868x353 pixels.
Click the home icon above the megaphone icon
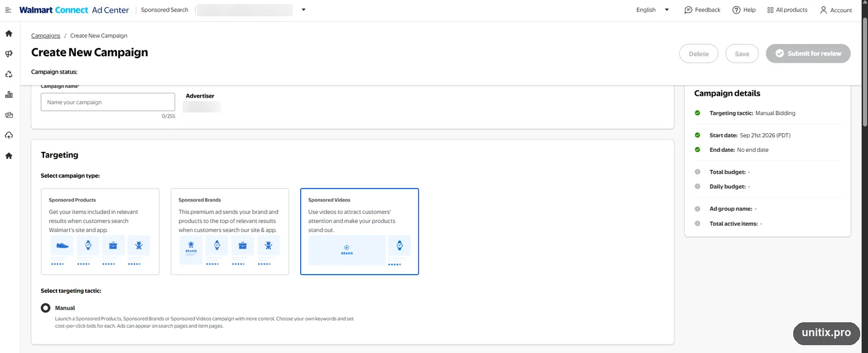coord(8,33)
